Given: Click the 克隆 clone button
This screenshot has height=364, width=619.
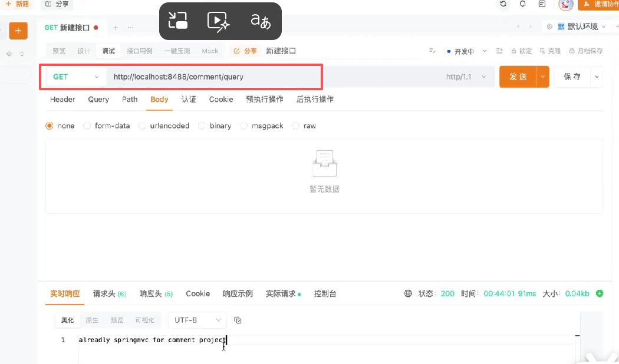Looking at the screenshot, I should [550, 51].
